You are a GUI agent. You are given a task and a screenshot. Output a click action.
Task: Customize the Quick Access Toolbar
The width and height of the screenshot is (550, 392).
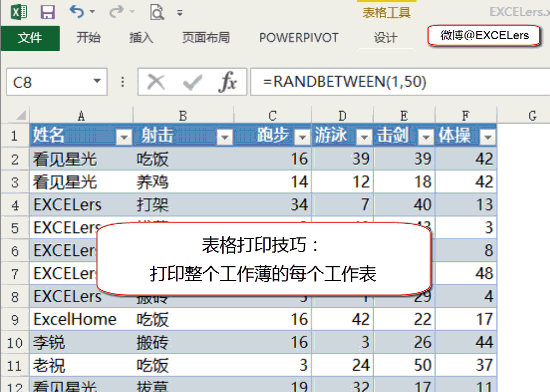tap(180, 13)
